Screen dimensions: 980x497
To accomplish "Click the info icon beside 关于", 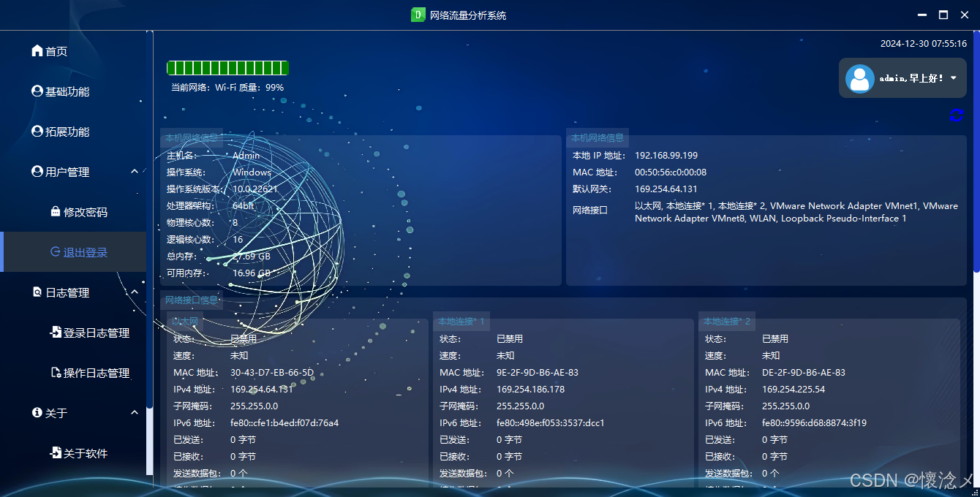I will [37, 413].
